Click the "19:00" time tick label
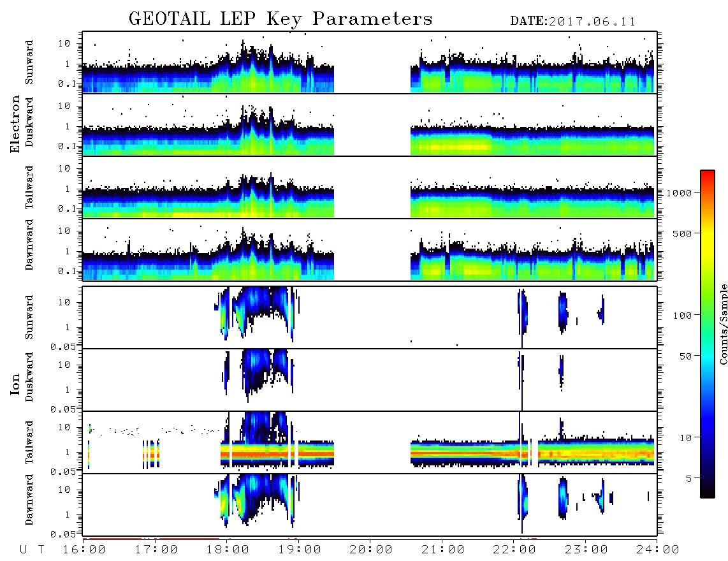728x561 pixels. (300, 550)
